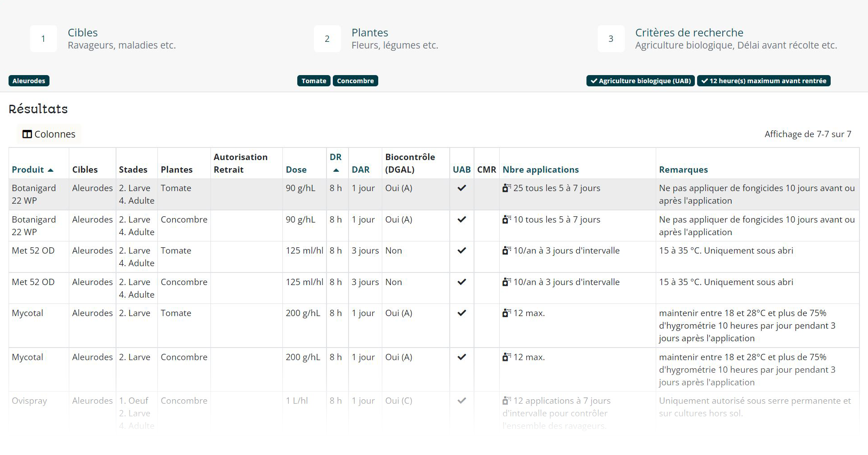Click the UAB checkmark in Mycotal Concombre row
Viewport: 868px width, 455px height.
(x=461, y=357)
